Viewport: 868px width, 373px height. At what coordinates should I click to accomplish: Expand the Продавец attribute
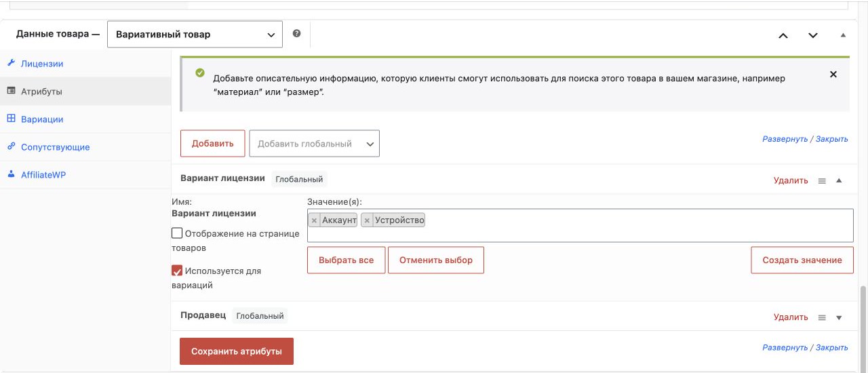coord(839,317)
